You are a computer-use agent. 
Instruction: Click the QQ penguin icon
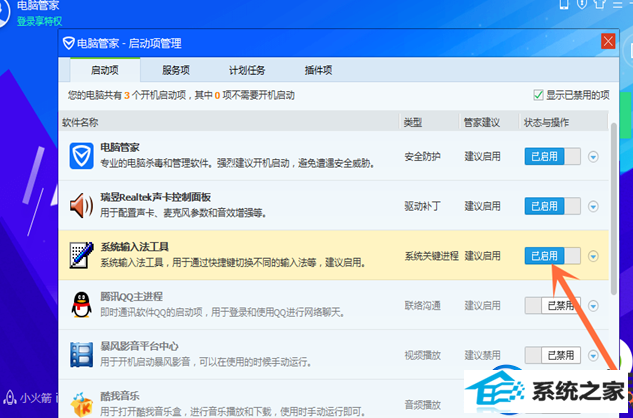(82, 305)
